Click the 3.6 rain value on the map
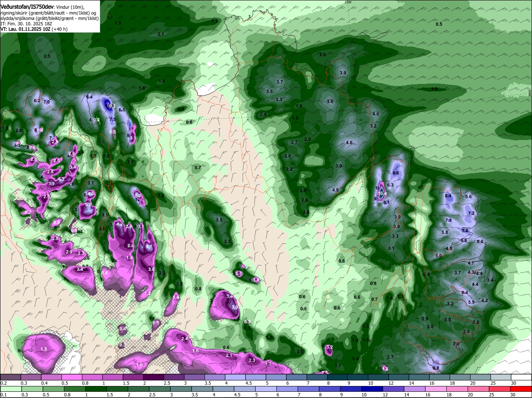The image size is (532, 398). [x=330, y=101]
